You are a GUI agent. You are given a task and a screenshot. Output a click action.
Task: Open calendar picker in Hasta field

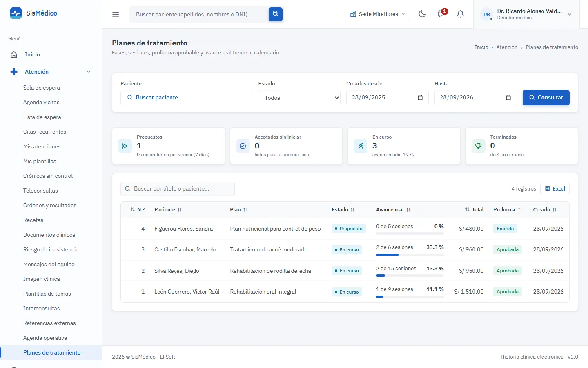click(x=508, y=98)
